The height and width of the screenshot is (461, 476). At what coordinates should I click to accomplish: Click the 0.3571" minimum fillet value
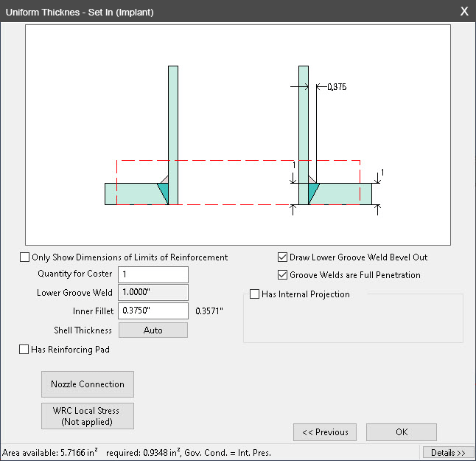click(209, 311)
